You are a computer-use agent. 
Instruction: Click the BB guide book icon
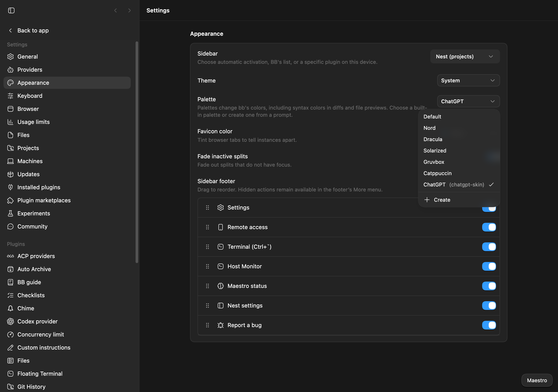point(10,282)
